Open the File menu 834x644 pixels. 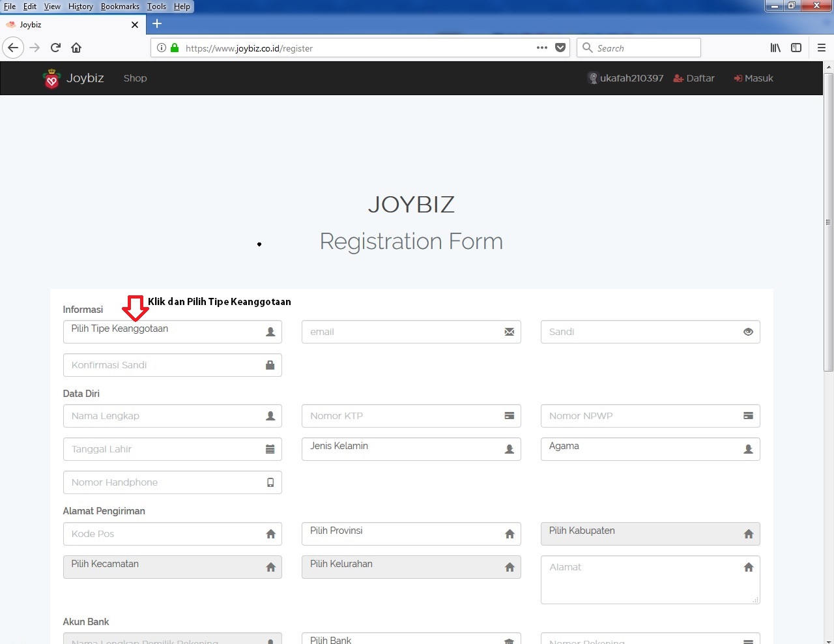pos(10,7)
